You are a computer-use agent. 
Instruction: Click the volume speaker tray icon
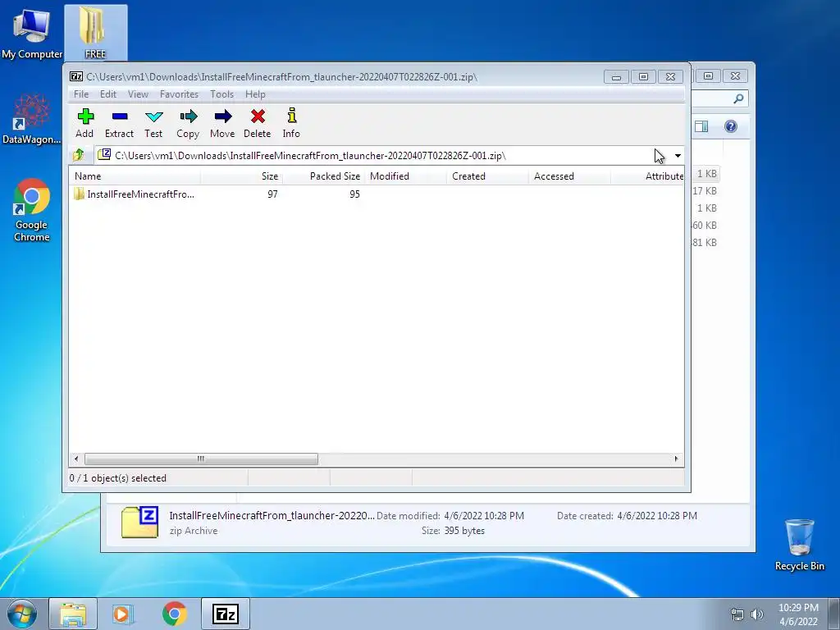tap(756, 614)
